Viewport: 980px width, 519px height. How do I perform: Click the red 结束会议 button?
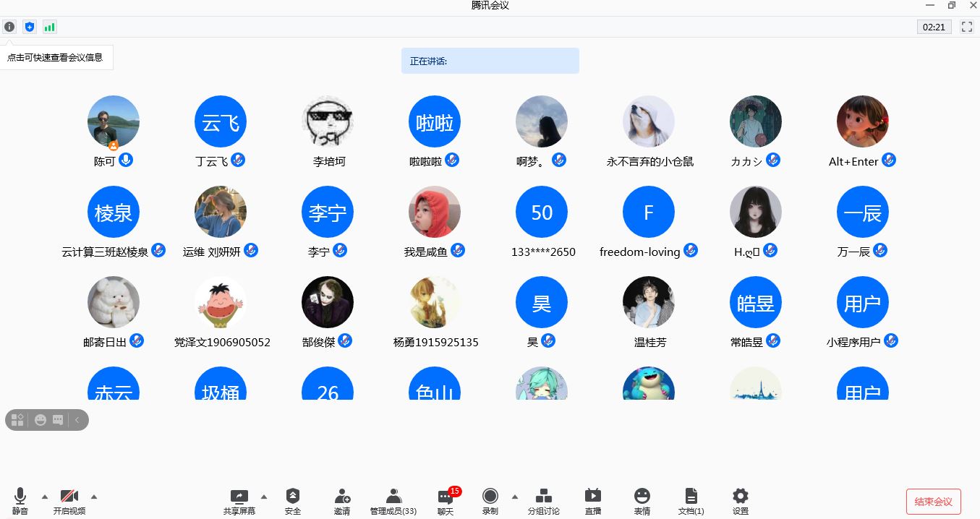[933, 502]
